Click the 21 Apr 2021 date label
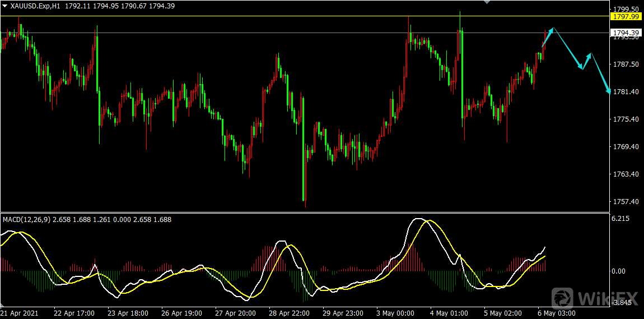Viewport: 644px width, 319px height. coord(20,313)
